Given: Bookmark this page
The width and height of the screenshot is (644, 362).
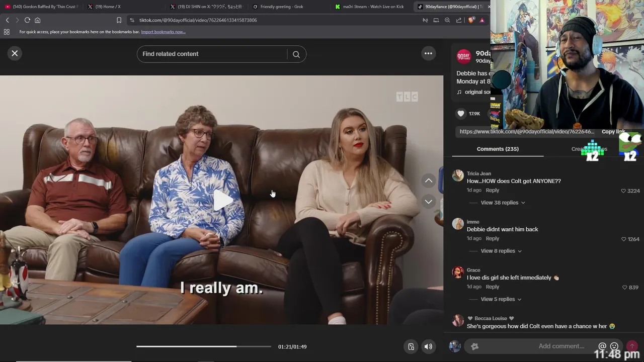Looking at the screenshot, I should [x=119, y=20].
